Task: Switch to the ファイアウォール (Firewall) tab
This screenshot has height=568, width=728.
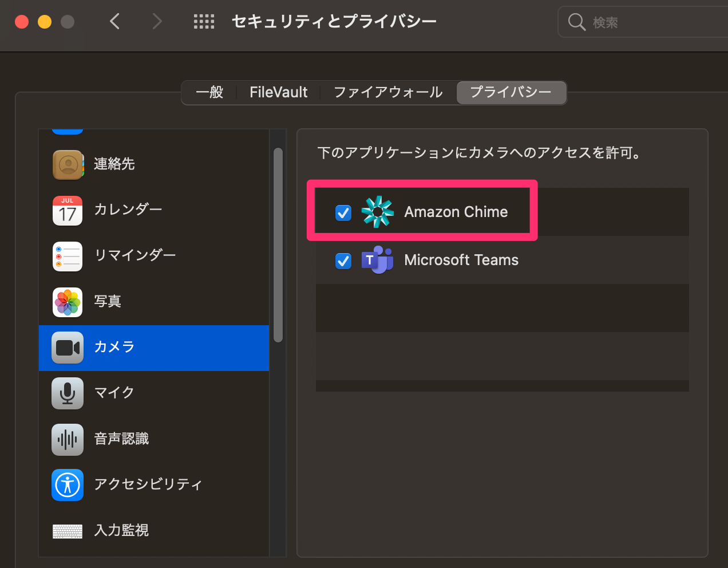Action: click(x=388, y=92)
